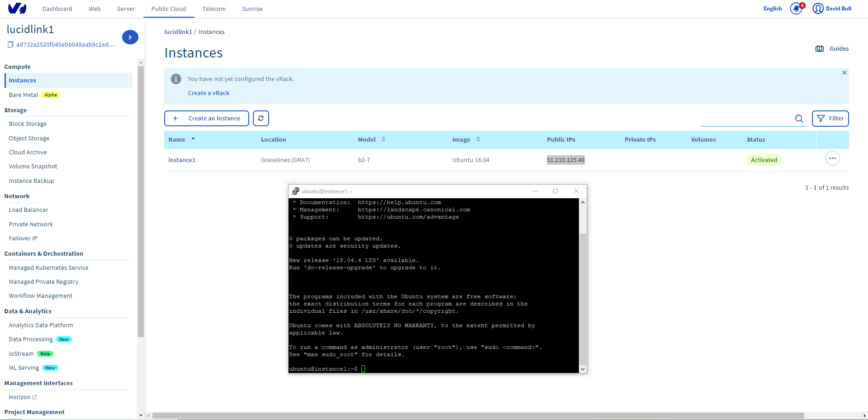This screenshot has width=868, height=420.
Task: Create an instance button
Action: point(207,119)
